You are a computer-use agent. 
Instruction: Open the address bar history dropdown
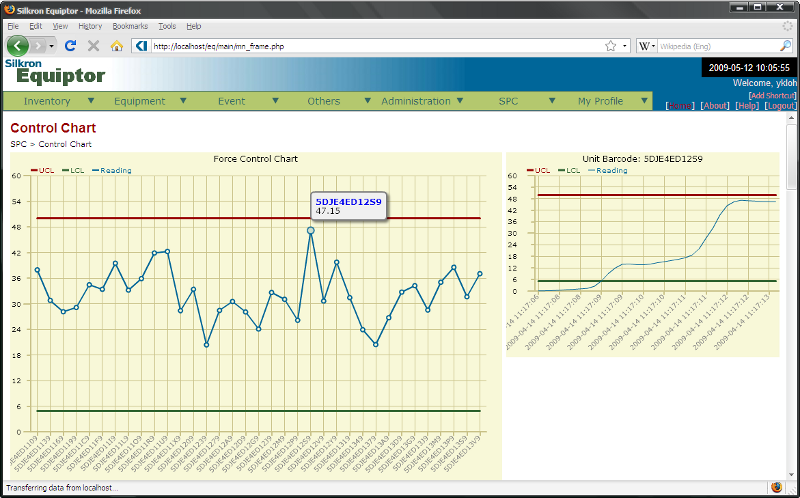pyautogui.click(x=624, y=46)
